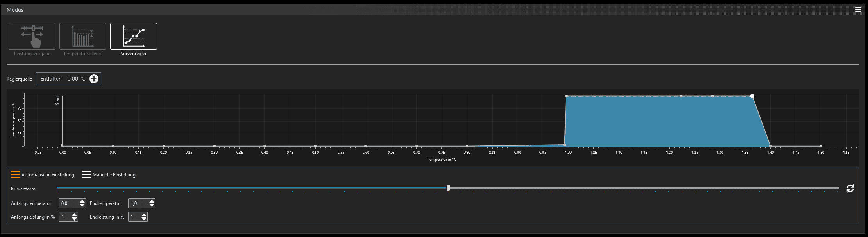Image resolution: width=868 pixels, height=237 pixels.
Task: Increase Endleistung with up arrow
Action: coord(144,215)
